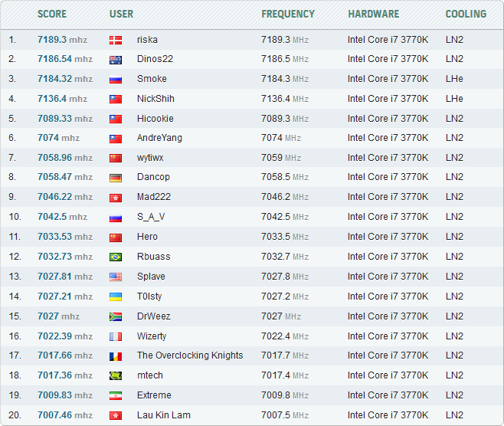This screenshot has width=504, height=426.
Task: Open the 7027.81 mhz score link
Action: (x=65, y=277)
